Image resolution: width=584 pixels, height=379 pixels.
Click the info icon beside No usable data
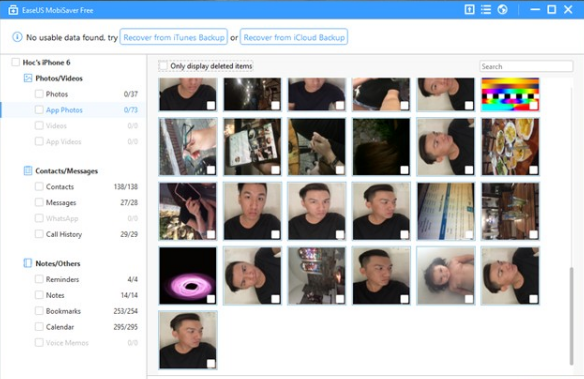click(17, 37)
